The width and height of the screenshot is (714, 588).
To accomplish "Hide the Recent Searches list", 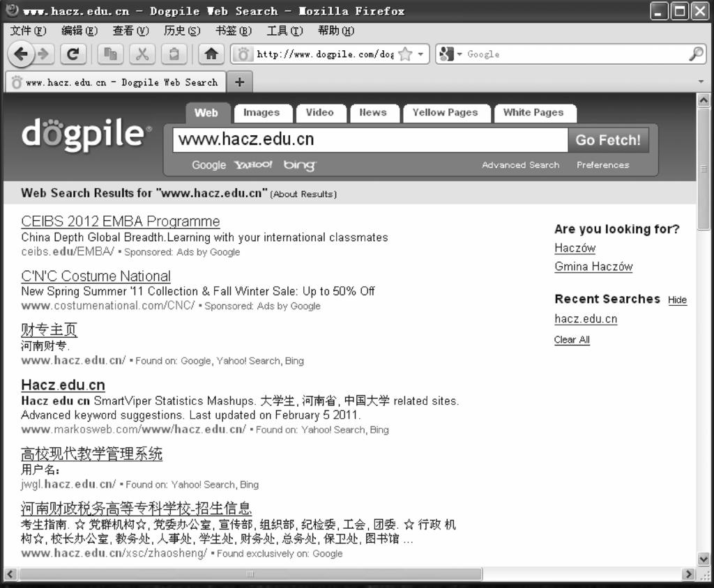I will [x=677, y=300].
